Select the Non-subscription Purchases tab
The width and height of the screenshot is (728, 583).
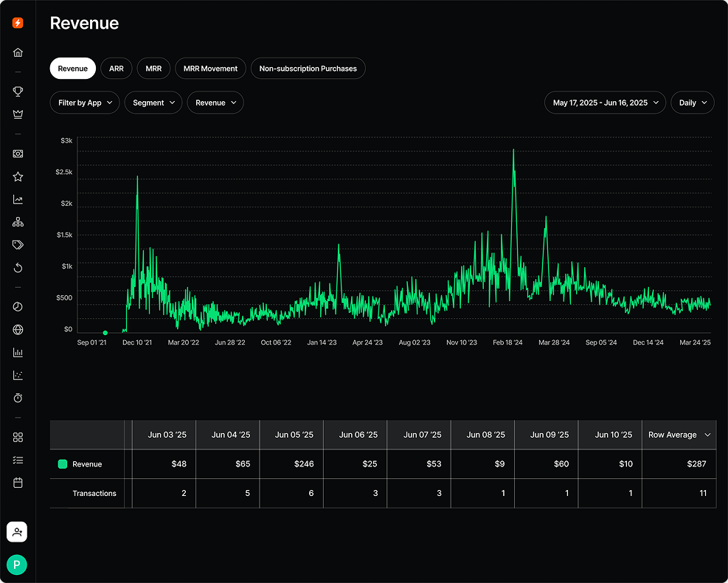[309, 68]
